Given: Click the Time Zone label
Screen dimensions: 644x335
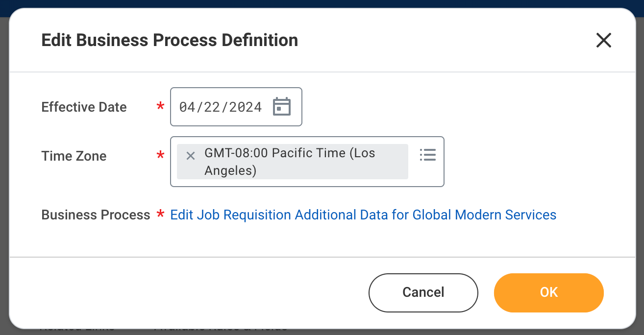Looking at the screenshot, I should [74, 156].
